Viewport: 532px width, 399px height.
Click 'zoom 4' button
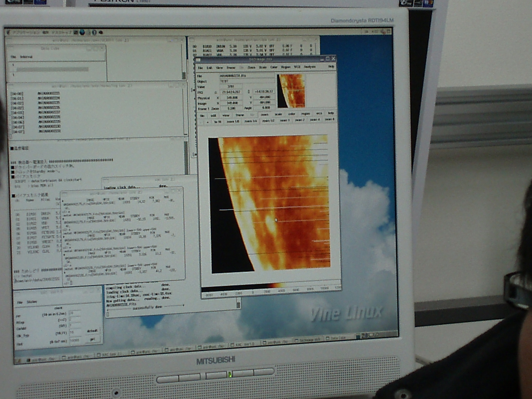coord(315,119)
